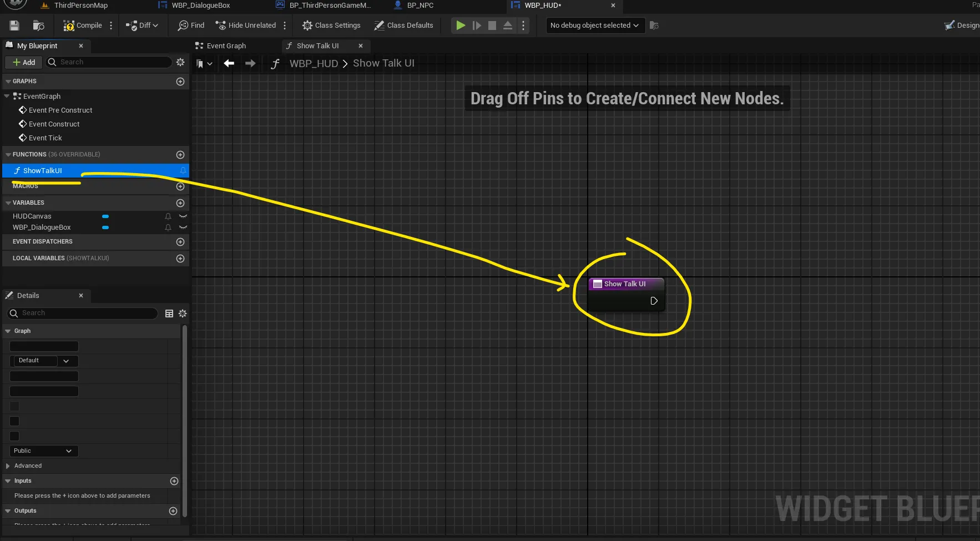The image size is (980, 541).
Task: Switch to Event Graph tab
Action: (x=226, y=46)
